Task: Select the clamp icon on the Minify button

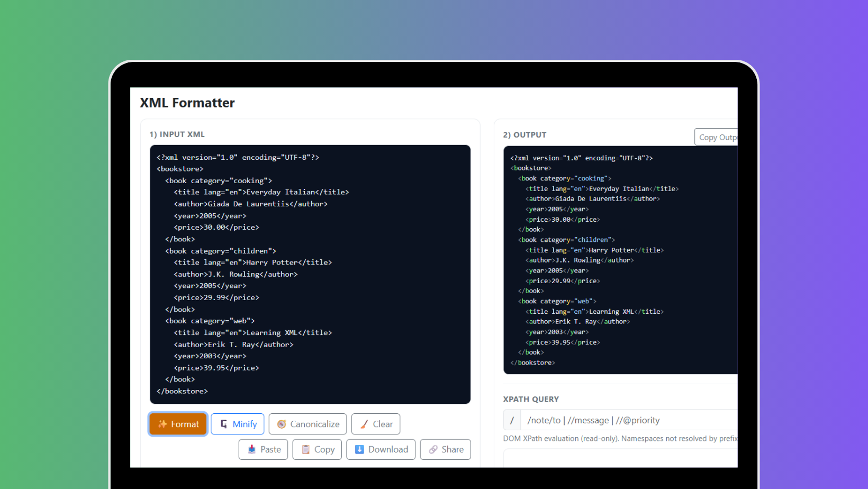Action: pos(224,424)
